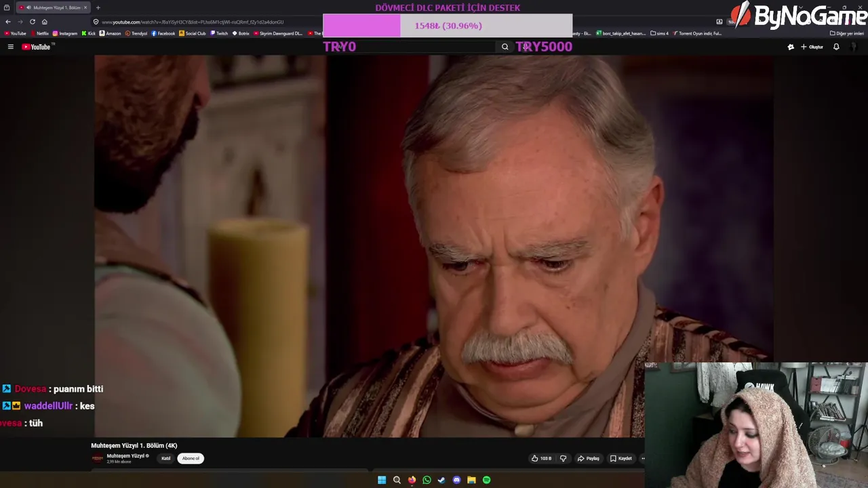Open the Twitch bookmark

pyautogui.click(x=219, y=33)
